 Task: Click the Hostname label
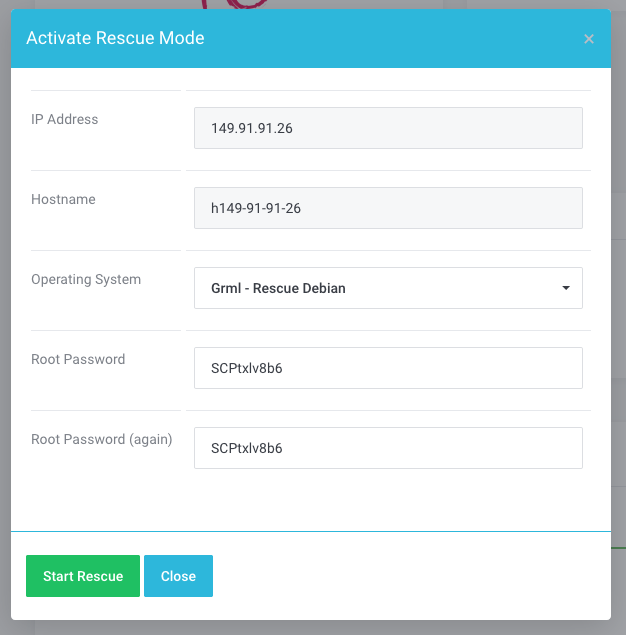(63, 199)
